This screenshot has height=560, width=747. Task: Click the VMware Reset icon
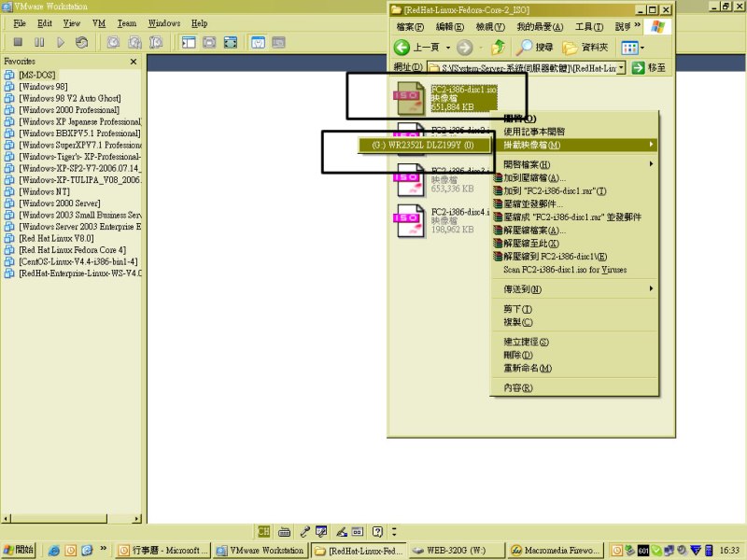tap(82, 42)
